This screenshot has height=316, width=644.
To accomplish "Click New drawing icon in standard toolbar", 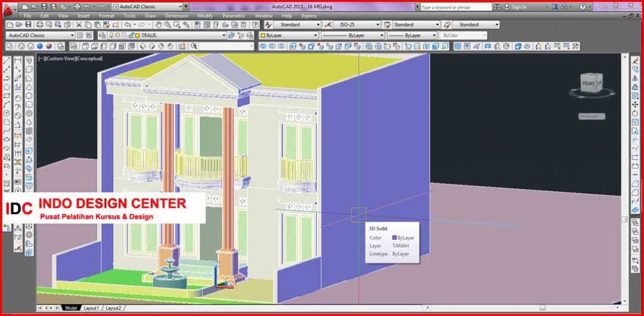I will (x=9, y=25).
